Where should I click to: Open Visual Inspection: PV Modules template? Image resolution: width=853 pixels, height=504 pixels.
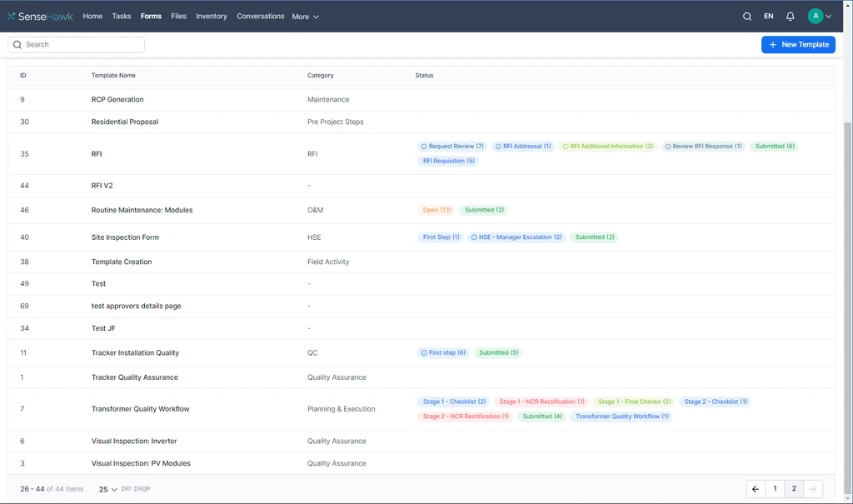pos(141,463)
